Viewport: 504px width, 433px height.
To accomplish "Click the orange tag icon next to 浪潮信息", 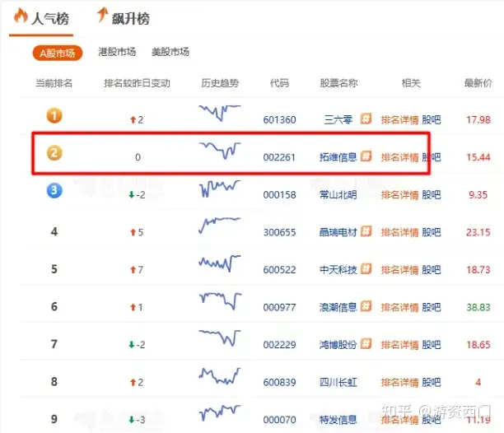I will [366, 306].
